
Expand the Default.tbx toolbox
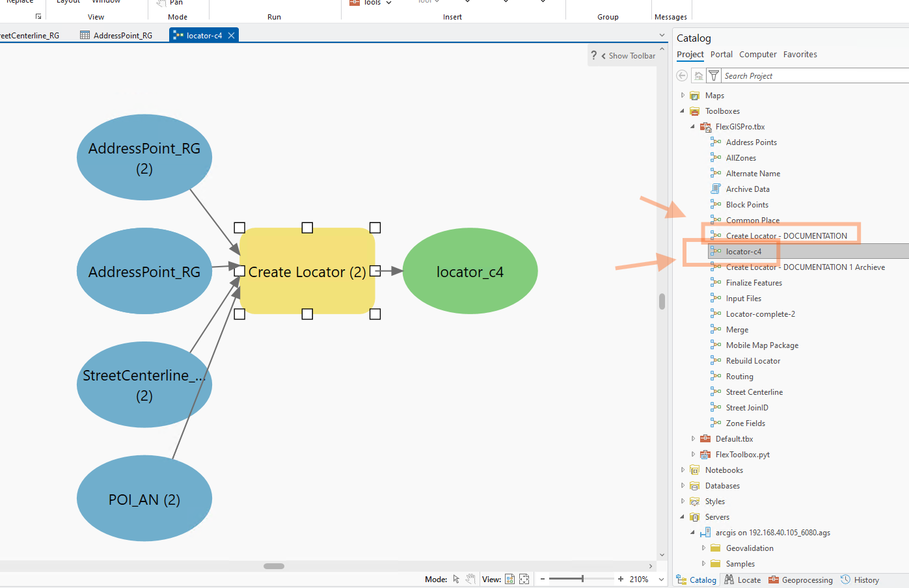(x=692, y=439)
